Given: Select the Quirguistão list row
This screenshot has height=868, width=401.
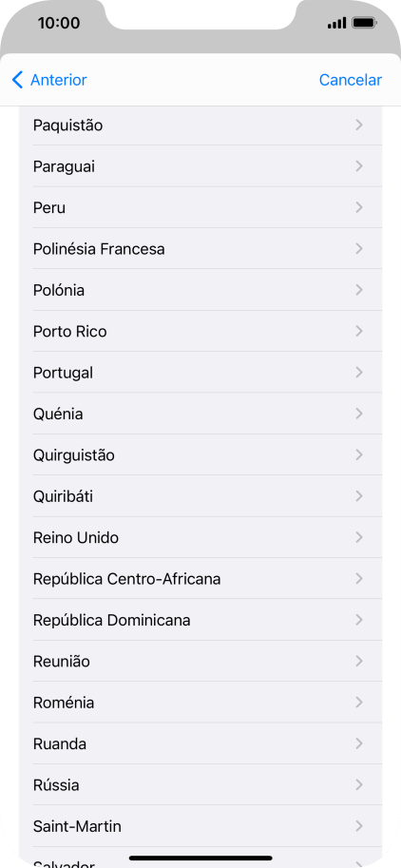Looking at the screenshot, I should [x=200, y=455].
